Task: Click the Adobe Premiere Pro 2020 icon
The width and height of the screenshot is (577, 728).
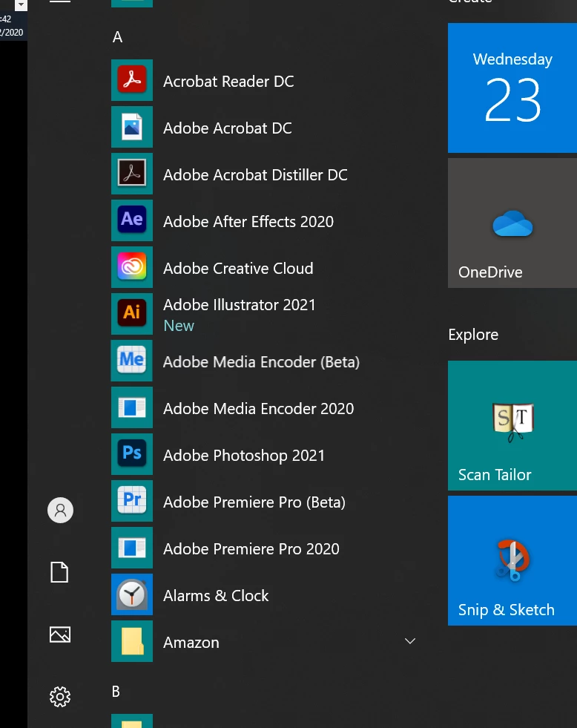Action: click(x=132, y=548)
